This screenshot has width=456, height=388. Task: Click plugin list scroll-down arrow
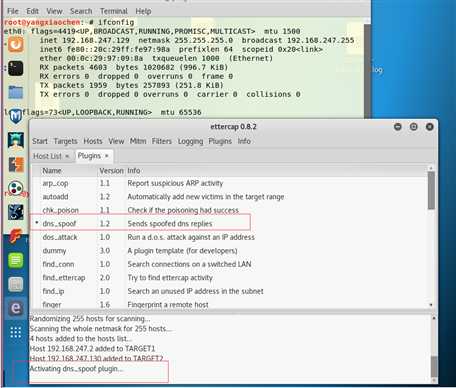click(x=431, y=305)
